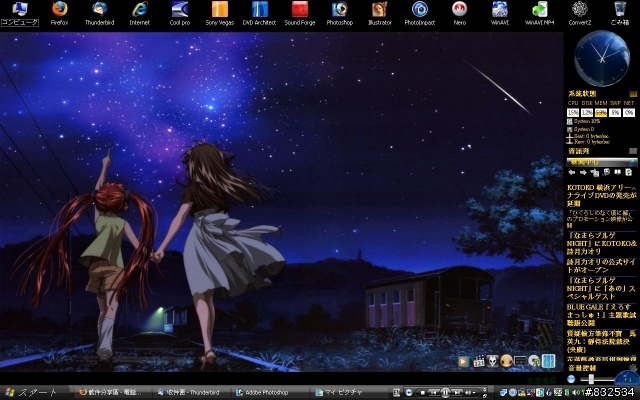
Task: Open the fox mask dock icon
Action: [x=492, y=361]
